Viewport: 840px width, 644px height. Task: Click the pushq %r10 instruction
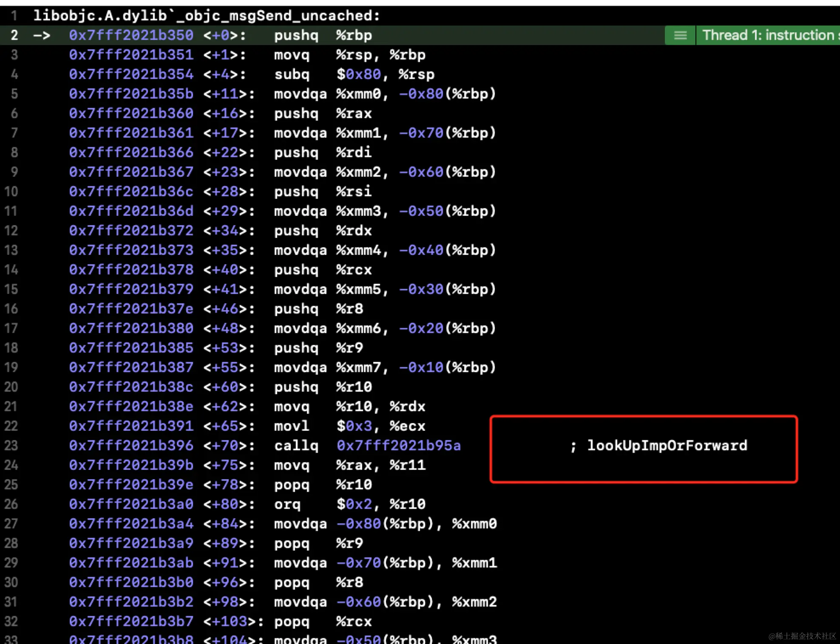point(323,387)
